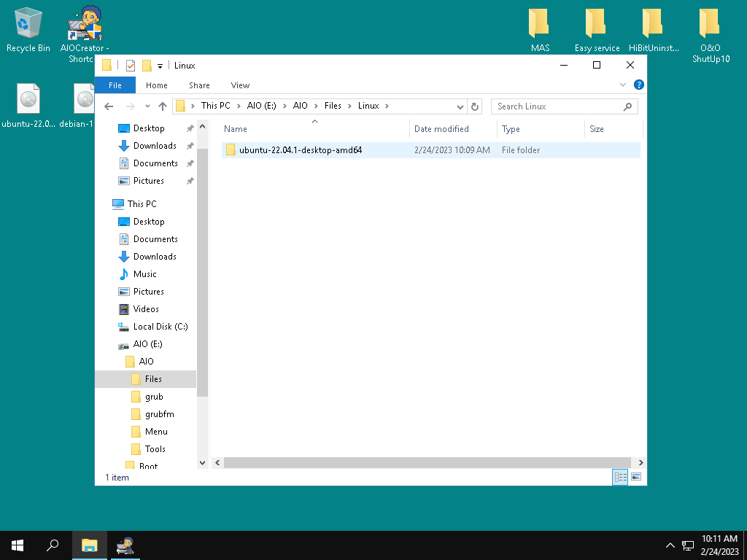
Task: Click the Refresh button beside address bar
Action: click(475, 106)
